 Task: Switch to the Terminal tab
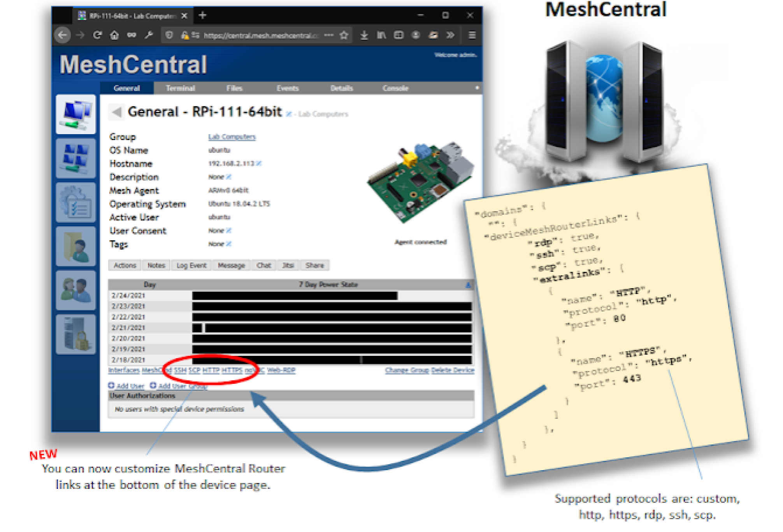point(181,88)
